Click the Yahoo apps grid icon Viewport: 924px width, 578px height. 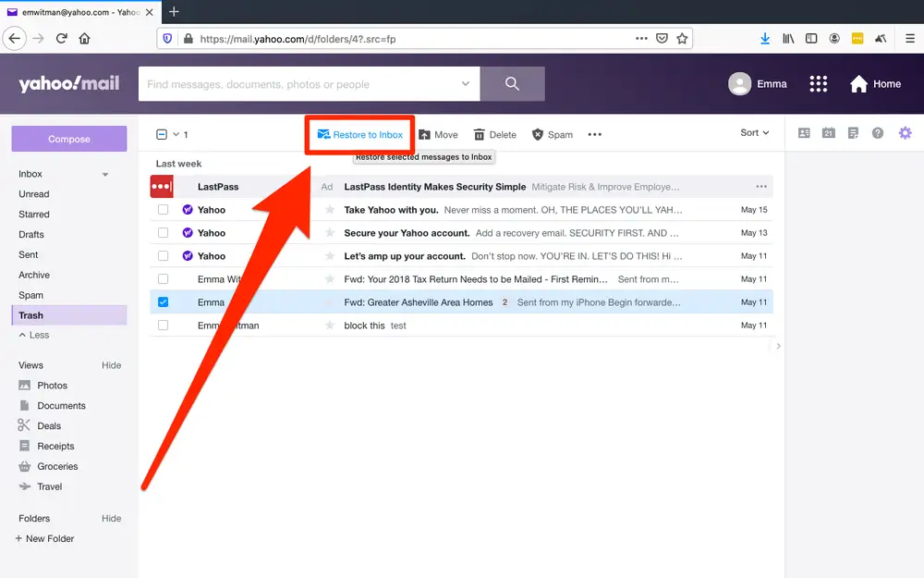[x=819, y=83]
